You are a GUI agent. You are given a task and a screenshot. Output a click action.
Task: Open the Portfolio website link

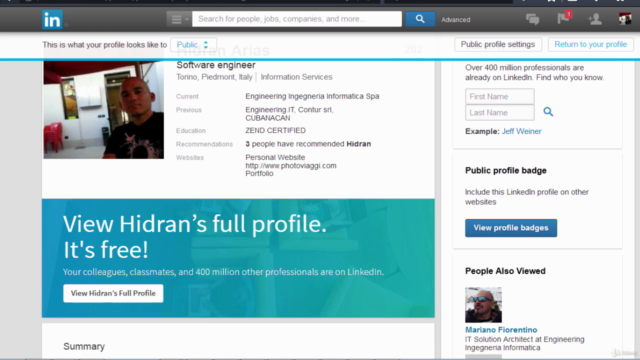click(x=259, y=173)
